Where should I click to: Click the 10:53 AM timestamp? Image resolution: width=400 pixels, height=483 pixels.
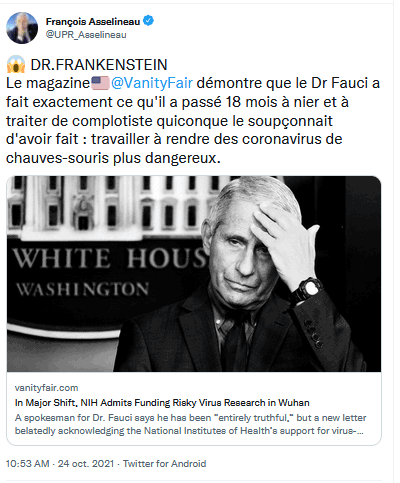click(x=28, y=464)
